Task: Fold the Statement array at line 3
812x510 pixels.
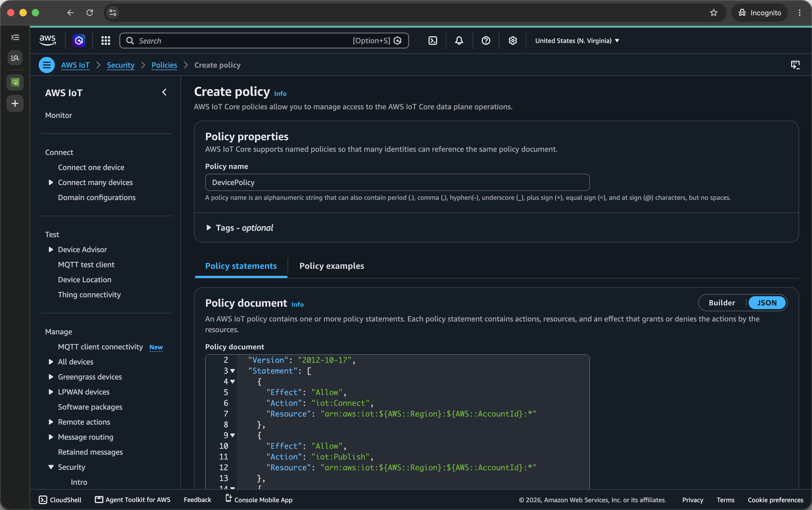Action: [232, 371]
